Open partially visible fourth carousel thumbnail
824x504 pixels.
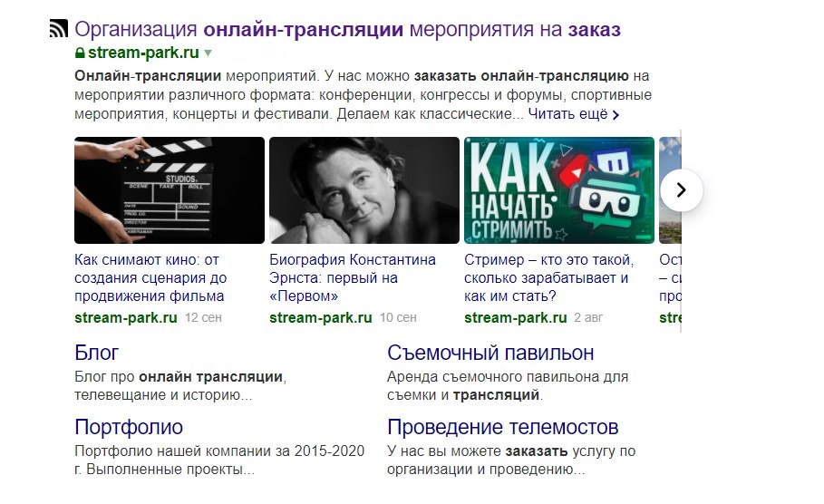tap(670, 190)
